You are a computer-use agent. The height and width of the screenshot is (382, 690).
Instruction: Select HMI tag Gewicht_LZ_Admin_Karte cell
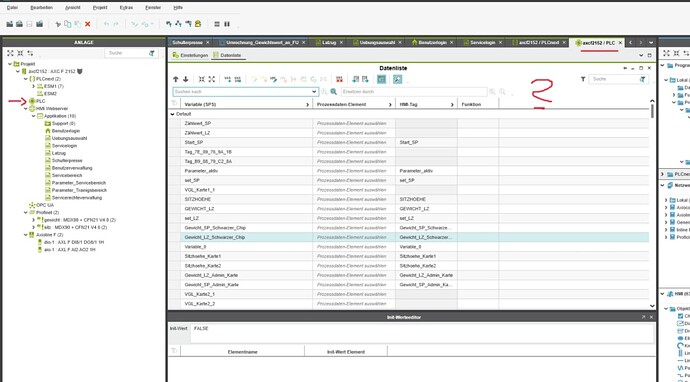[x=426, y=275]
